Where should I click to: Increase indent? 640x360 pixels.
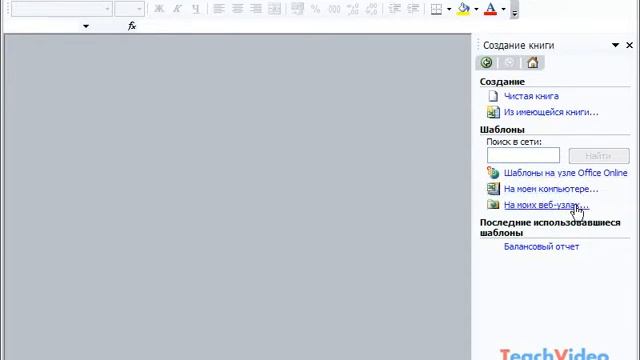[x=413, y=9]
